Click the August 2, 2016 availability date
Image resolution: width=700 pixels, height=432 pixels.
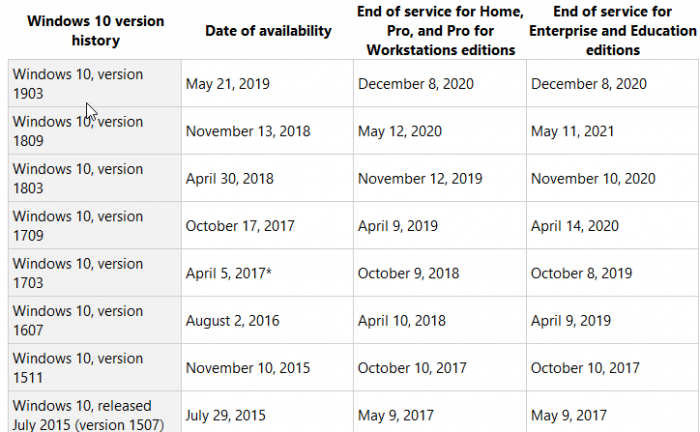click(232, 320)
